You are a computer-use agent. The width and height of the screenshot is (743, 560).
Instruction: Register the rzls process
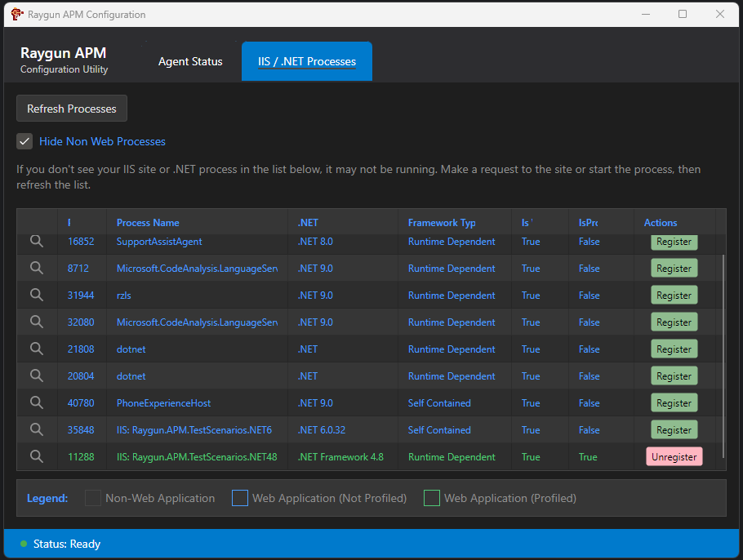pos(674,296)
